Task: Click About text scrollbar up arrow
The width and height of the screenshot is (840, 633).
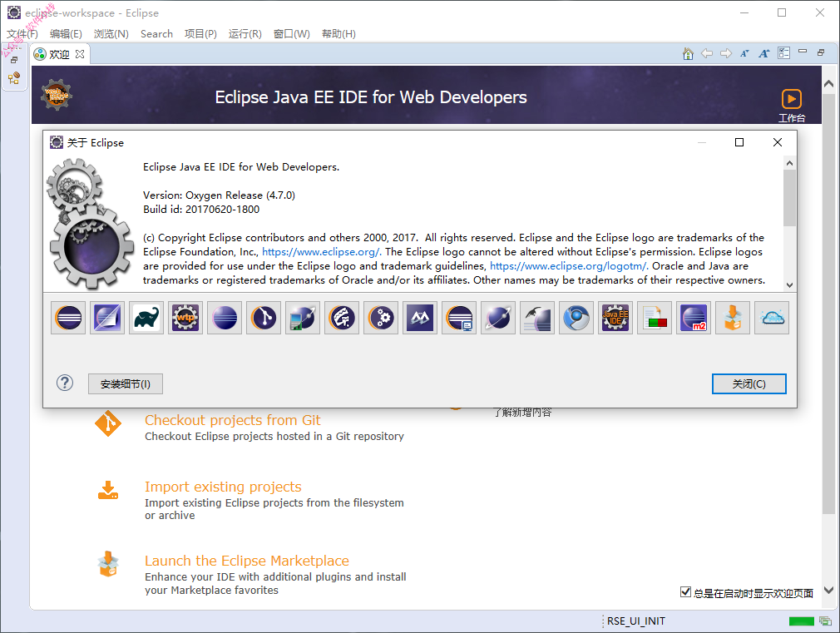Action: (789, 162)
